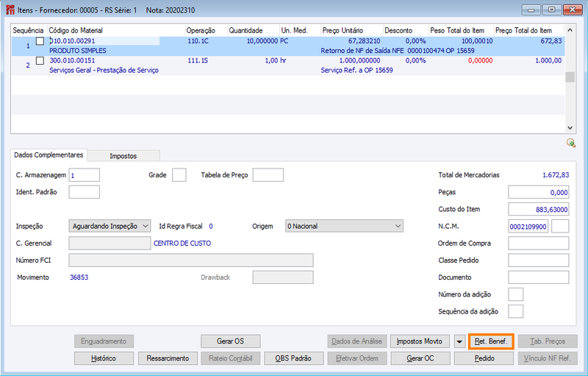
Task: Click the Peso Total do Item header
Action: (462, 30)
